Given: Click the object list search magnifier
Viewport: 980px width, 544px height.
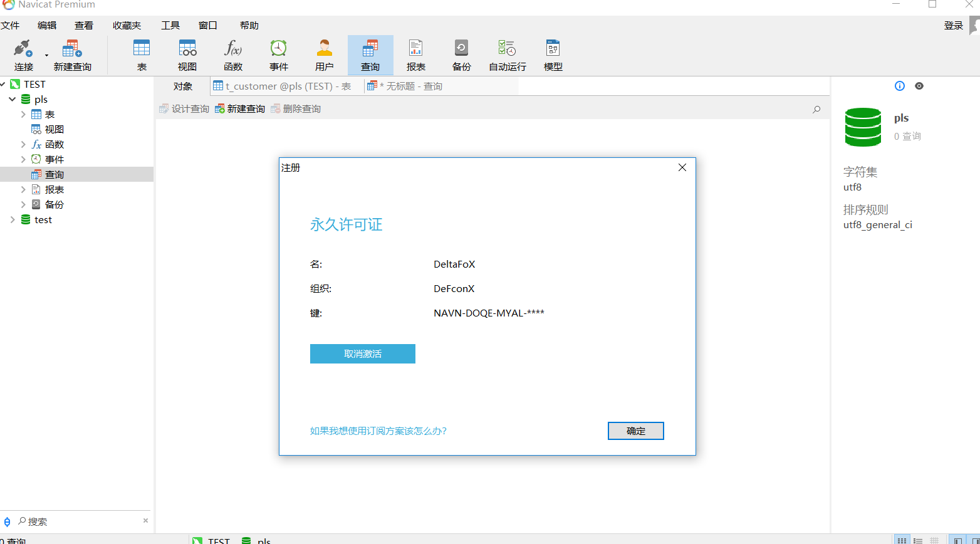Looking at the screenshot, I should (816, 109).
